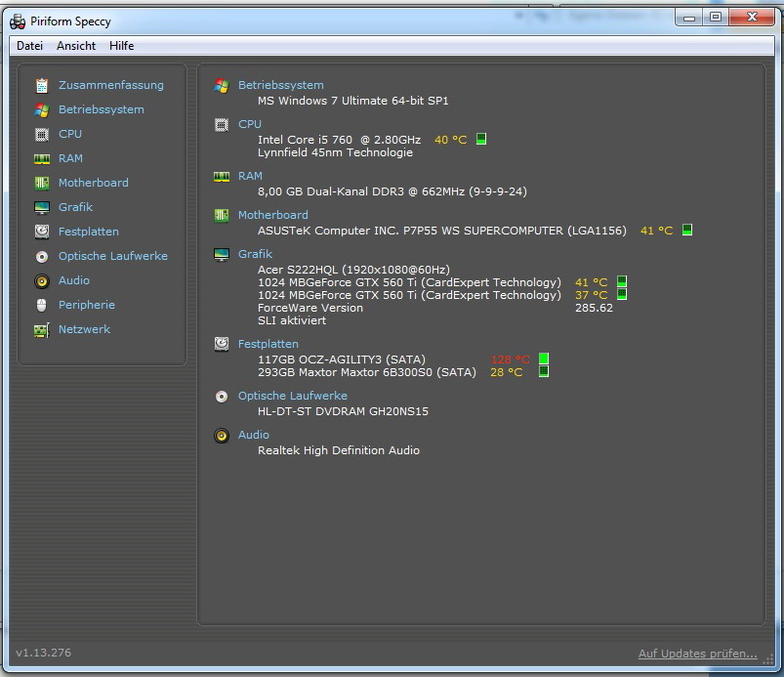784x677 pixels.
Task: Click the RAM heading link in summary
Action: tap(250, 176)
